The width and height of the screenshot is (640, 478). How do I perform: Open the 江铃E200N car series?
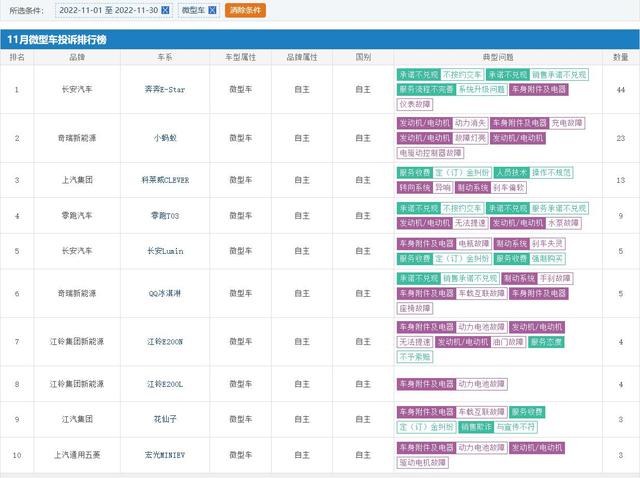[165, 342]
